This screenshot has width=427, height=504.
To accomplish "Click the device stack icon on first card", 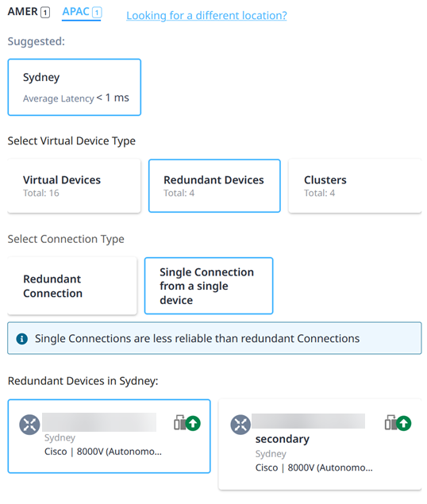I will 179,422.
